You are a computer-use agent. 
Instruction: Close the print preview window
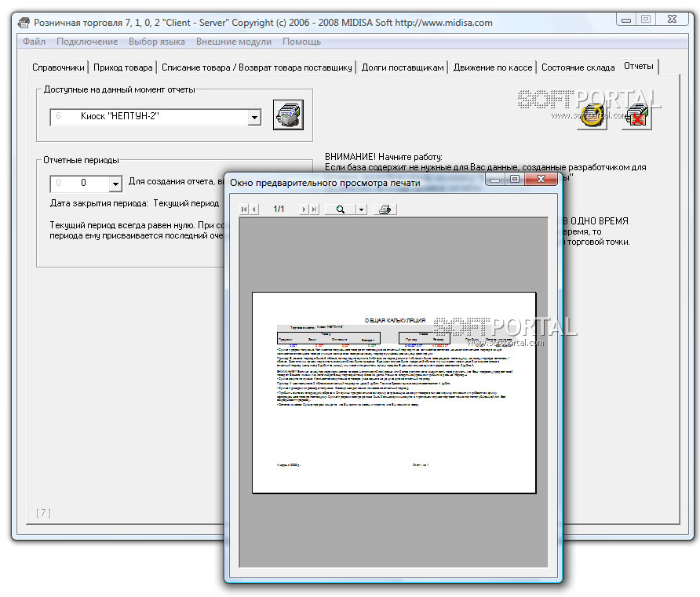(x=541, y=180)
